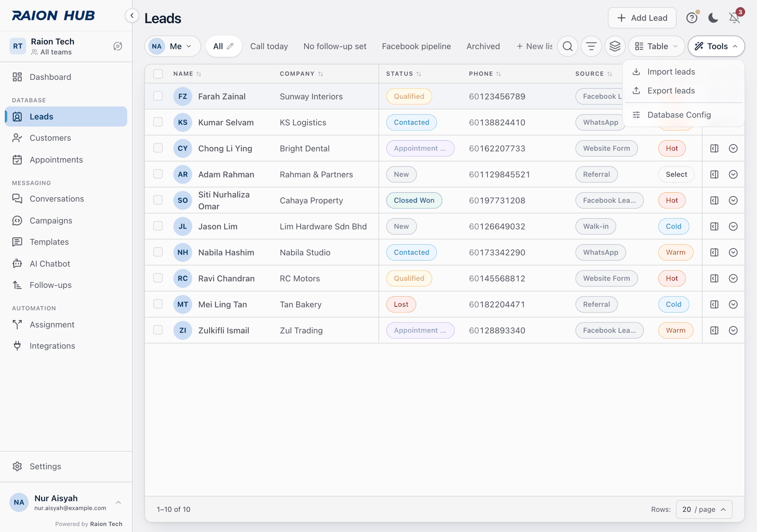757x532 pixels.
Task: Choose Export leads from Tools menu
Action: (684, 91)
